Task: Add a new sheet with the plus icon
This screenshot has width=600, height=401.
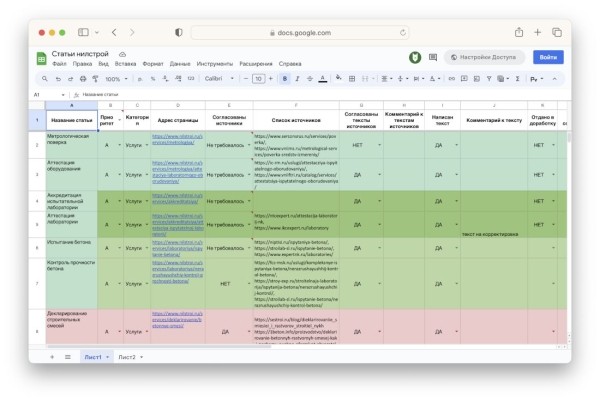Action: pyautogui.click(x=52, y=356)
